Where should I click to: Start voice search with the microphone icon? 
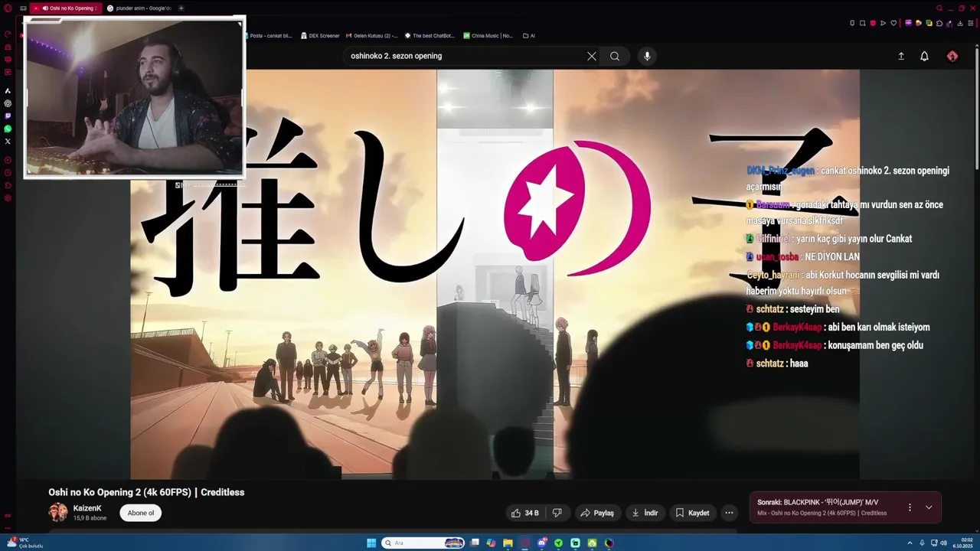pyautogui.click(x=647, y=56)
